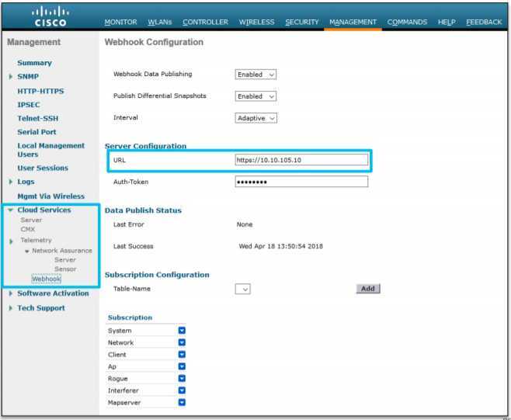Viewport: 511px width, 420px height.
Task: Open the HELP menu
Action: click(447, 23)
